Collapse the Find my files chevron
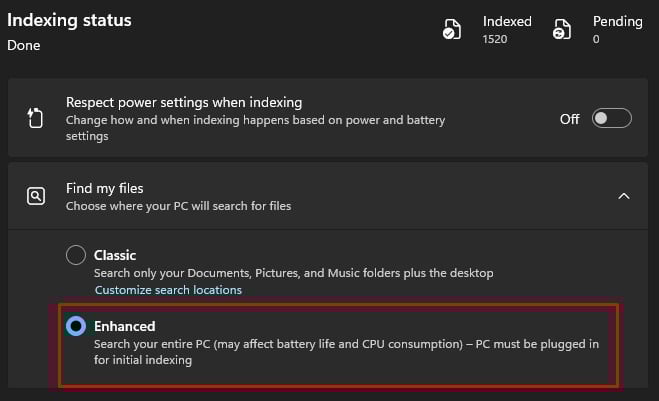Screen dimensions: 659x401 [x=624, y=196]
